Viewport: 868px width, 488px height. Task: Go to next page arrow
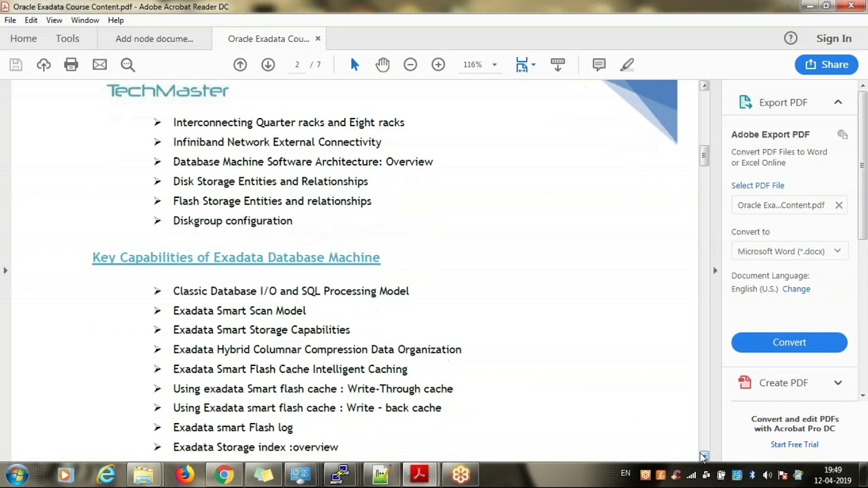(x=268, y=64)
